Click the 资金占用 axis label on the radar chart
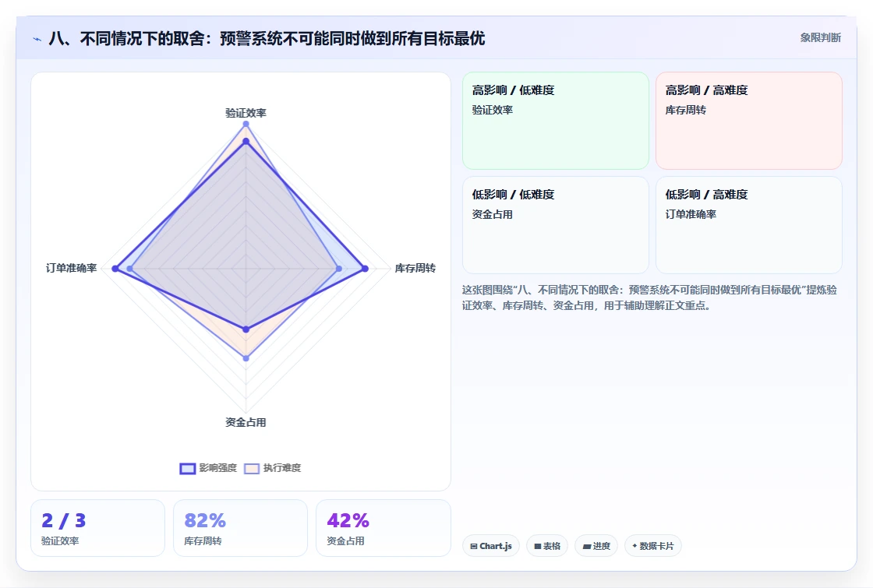 tap(246, 422)
